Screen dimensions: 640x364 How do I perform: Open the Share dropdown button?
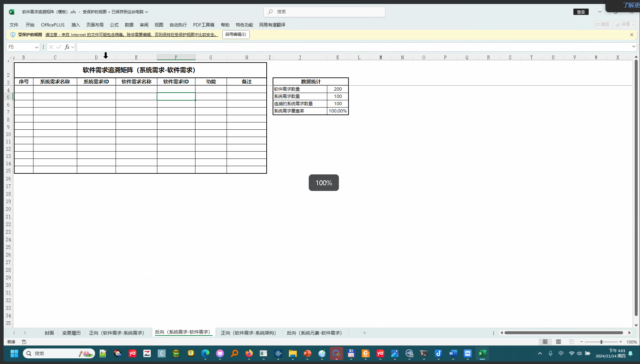tap(625, 24)
